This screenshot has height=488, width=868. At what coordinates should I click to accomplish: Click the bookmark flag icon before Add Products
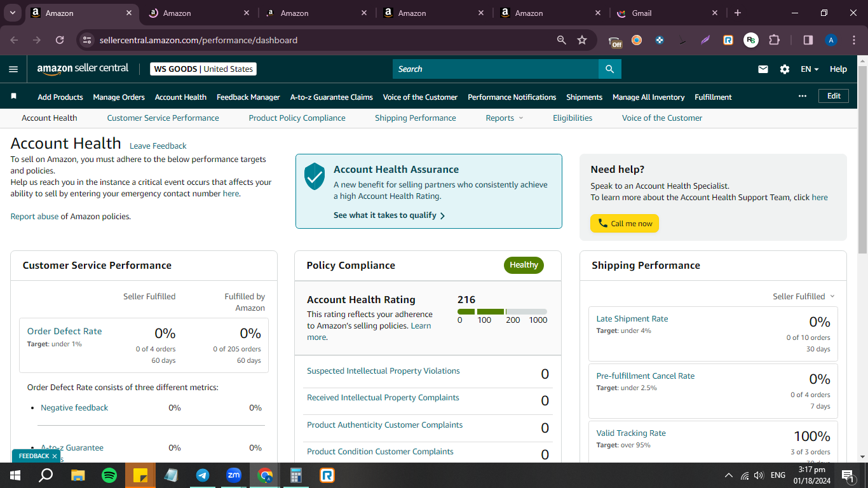pyautogui.click(x=13, y=97)
